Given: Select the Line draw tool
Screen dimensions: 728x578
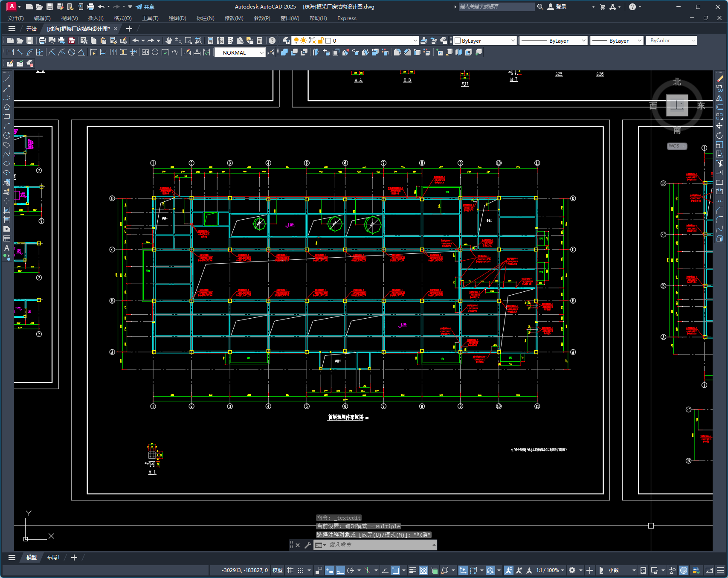Looking at the screenshot, I should [7, 79].
